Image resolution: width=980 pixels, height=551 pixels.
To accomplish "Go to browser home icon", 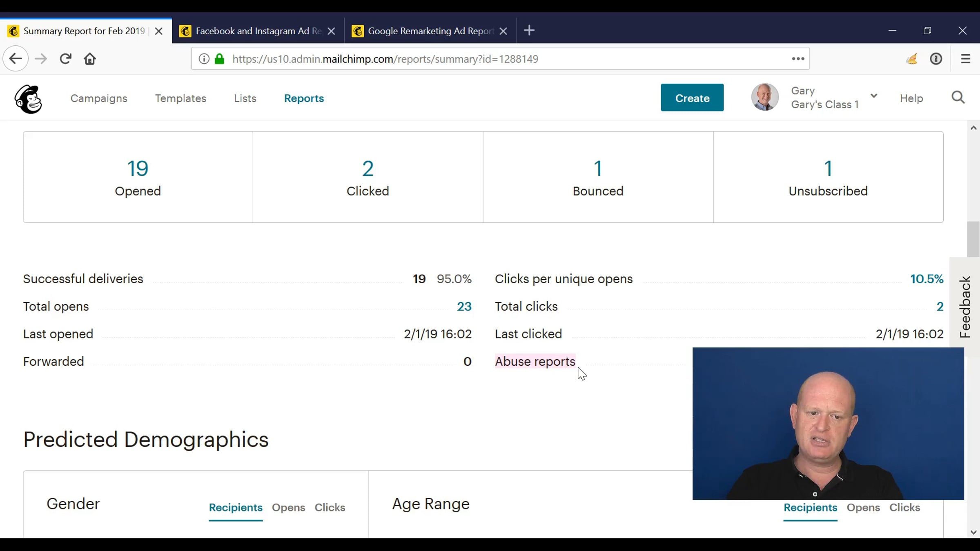I will click(90, 59).
